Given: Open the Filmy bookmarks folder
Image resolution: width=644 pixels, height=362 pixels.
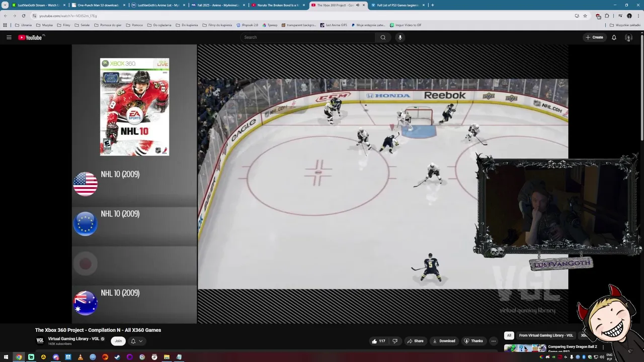Looking at the screenshot, I should coord(64,25).
